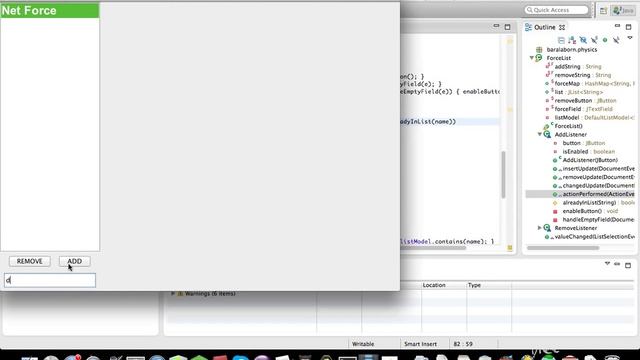Select removeUpdate method in Outline
This screenshot has height=360, width=640.
click(x=598, y=177)
